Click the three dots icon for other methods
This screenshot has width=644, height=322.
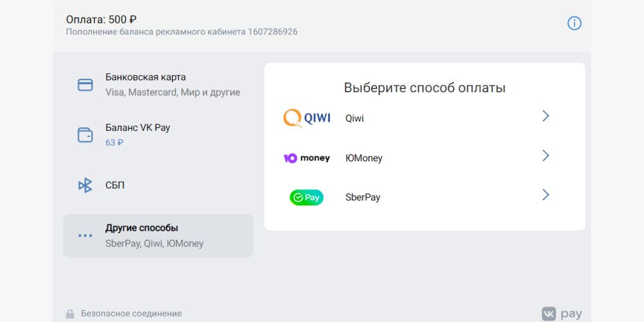[85, 236]
